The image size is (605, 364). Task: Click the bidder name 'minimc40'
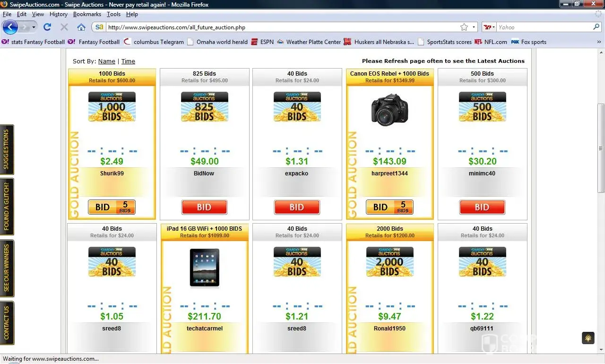[x=483, y=173]
